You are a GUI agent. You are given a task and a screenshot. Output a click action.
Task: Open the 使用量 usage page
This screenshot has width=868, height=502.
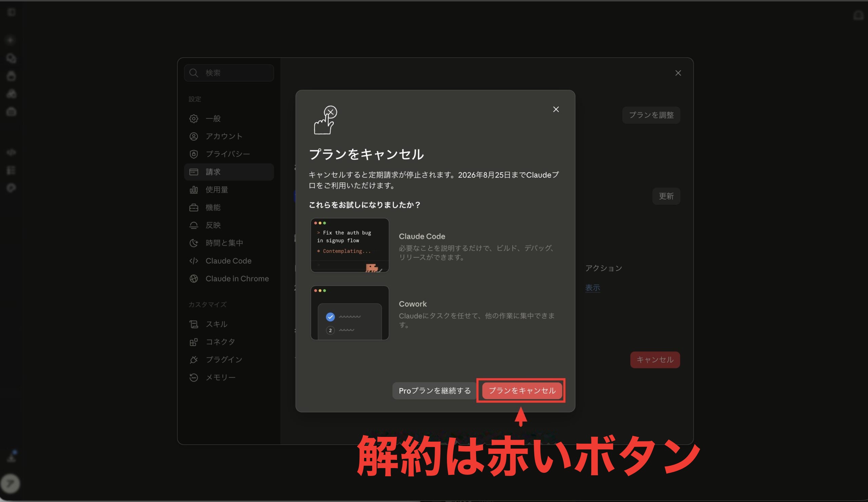tap(229, 190)
